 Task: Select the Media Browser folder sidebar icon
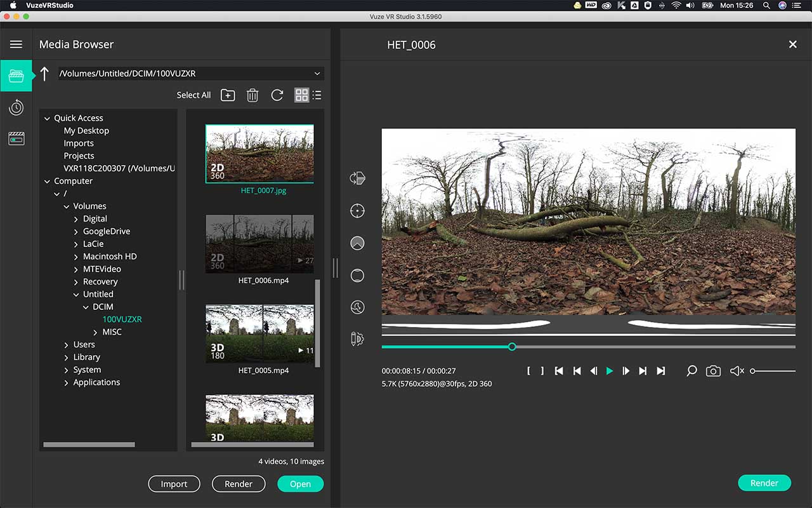click(x=16, y=76)
